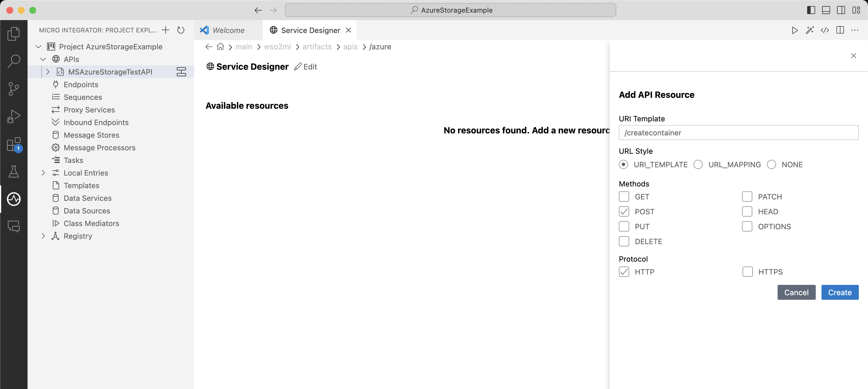Viewport: 868px width, 389px height.
Task: Open the Explorer view in activity bar
Action: pos(13,33)
